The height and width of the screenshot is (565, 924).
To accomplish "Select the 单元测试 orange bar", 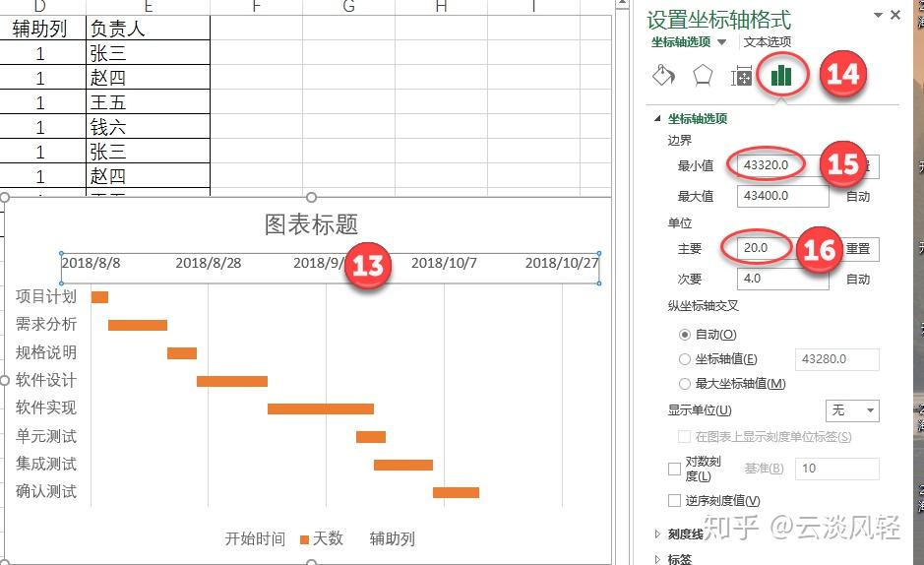I will coord(371,437).
